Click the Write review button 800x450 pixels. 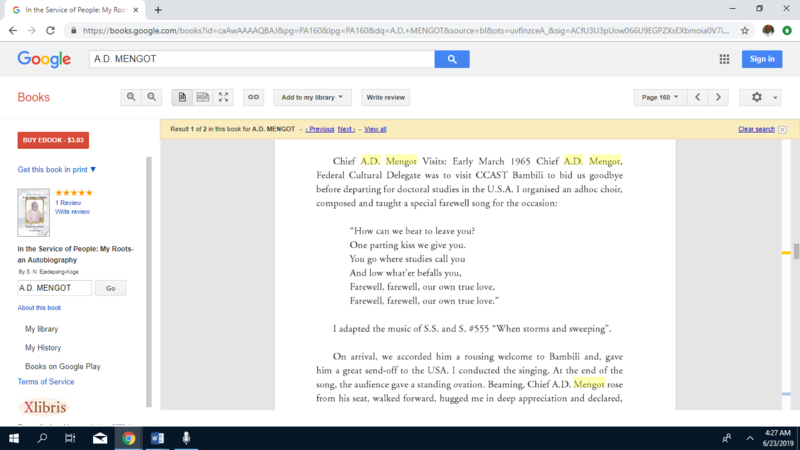point(385,97)
